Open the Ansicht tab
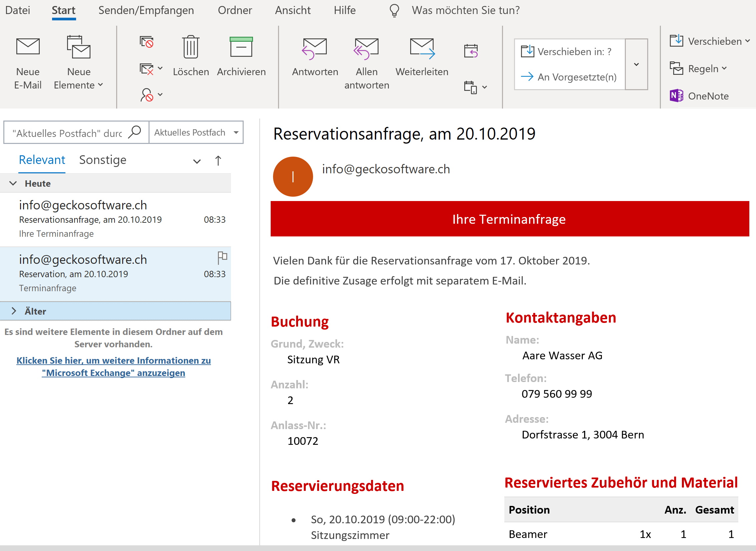 tap(293, 10)
